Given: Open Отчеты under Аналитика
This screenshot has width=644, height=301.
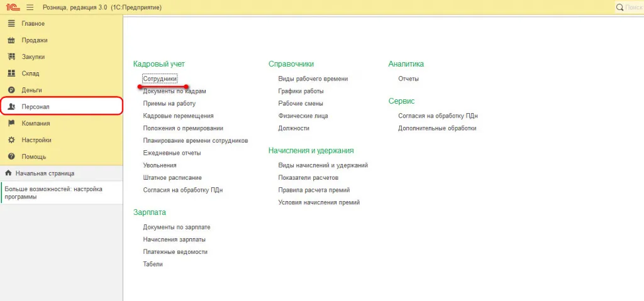Looking at the screenshot, I should click(x=408, y=79).
